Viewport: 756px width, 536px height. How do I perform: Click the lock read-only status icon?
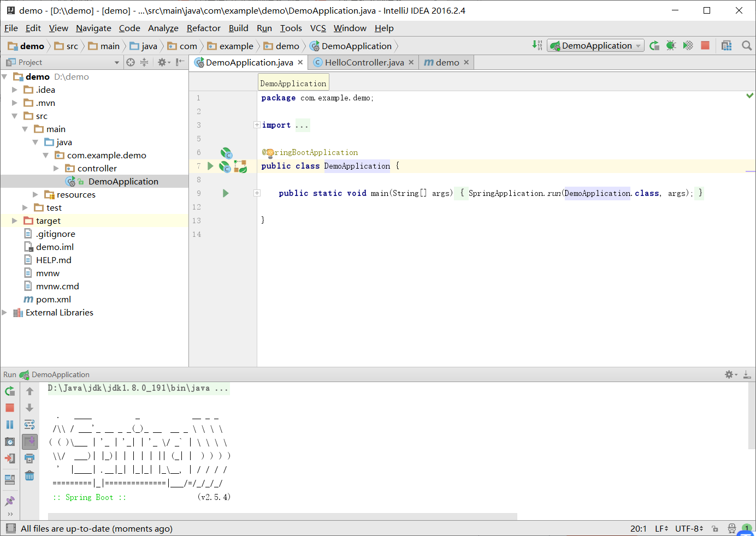coord(715,528)
